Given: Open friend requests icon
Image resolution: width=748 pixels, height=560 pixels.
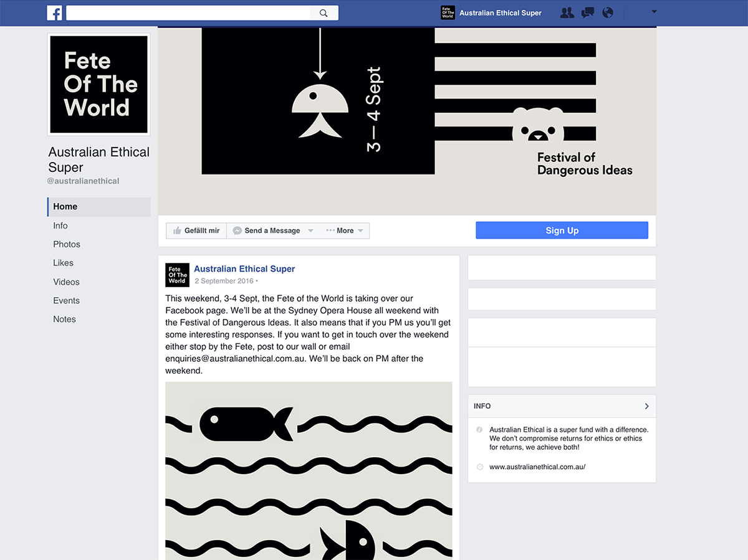Looking at the screenshot, I should 567,12.
